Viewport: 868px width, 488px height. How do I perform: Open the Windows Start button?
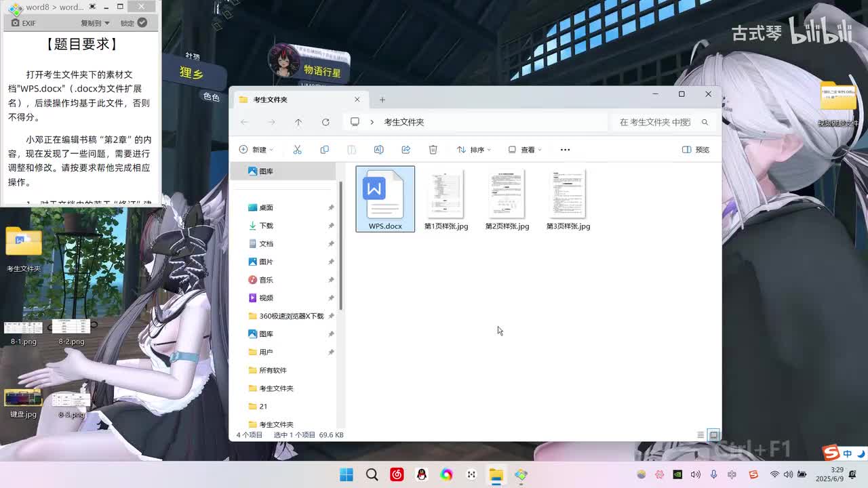[x=347, y=474]
